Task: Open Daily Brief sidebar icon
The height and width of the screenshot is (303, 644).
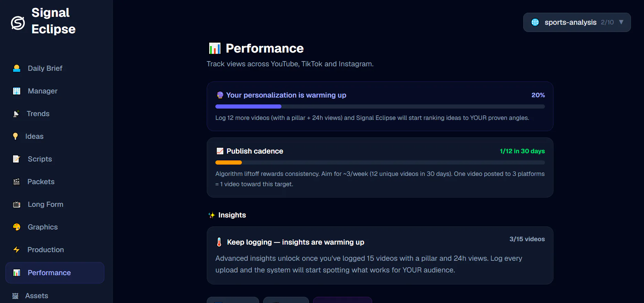Action: [17, 68]
